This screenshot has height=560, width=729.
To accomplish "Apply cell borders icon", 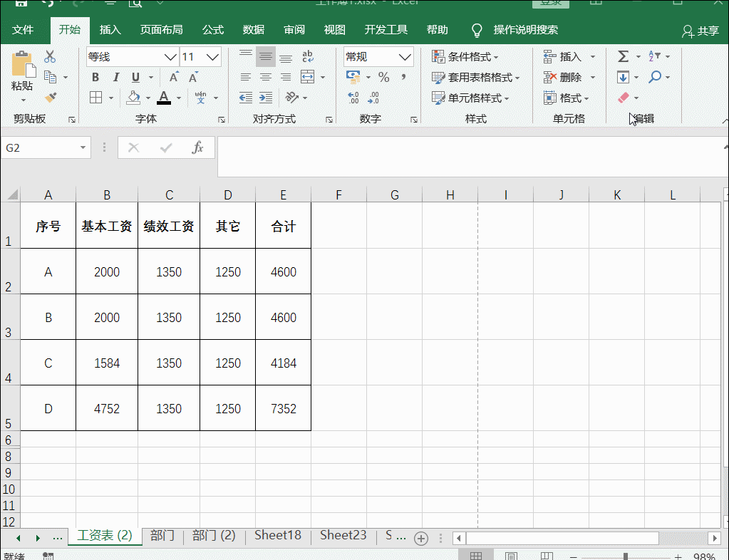I will pyautogui.click(x=95, y=98).
